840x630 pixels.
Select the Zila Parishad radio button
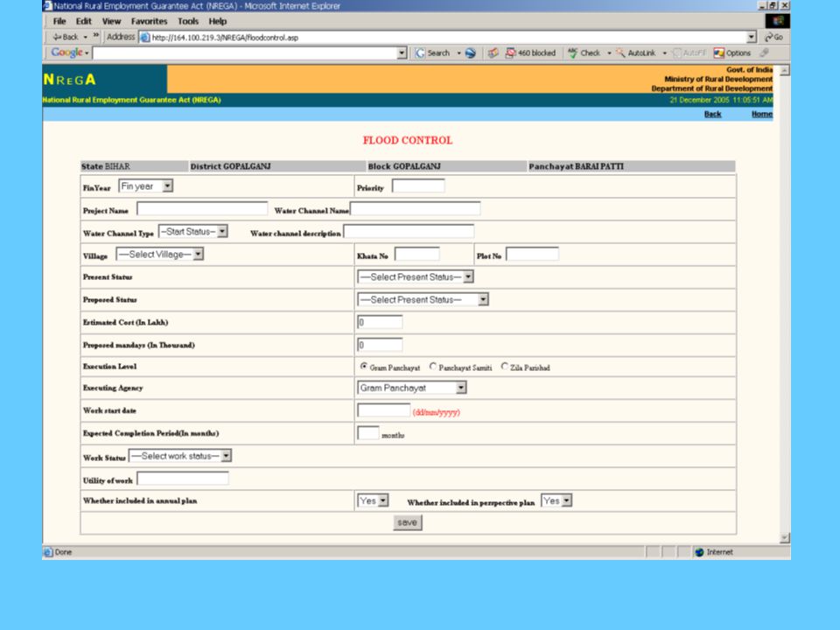pos(504,367)
